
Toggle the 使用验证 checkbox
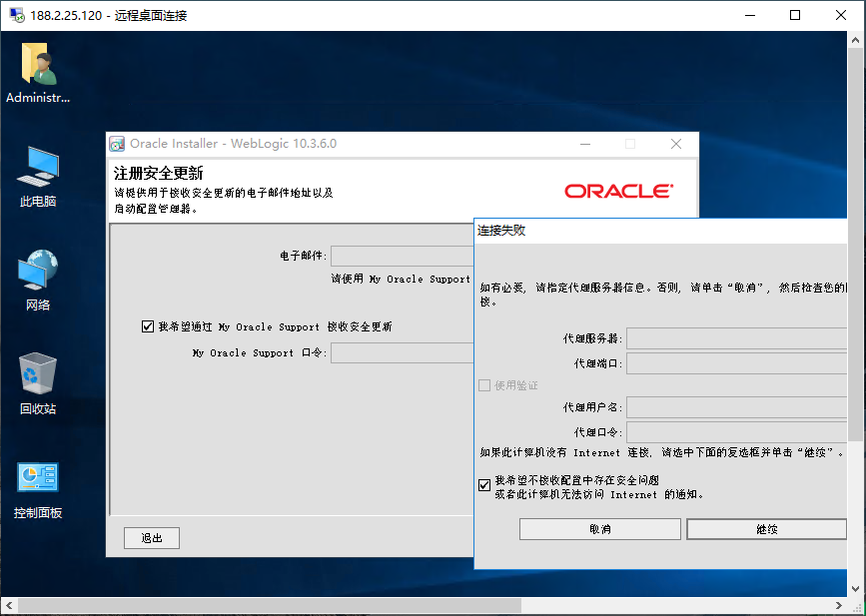pos(484,385)
